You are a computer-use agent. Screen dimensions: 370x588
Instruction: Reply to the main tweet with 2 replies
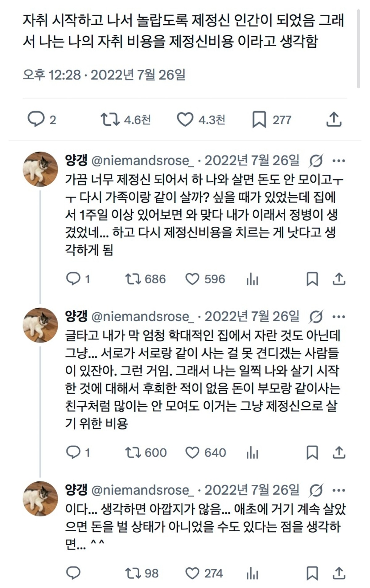(36, 119)
